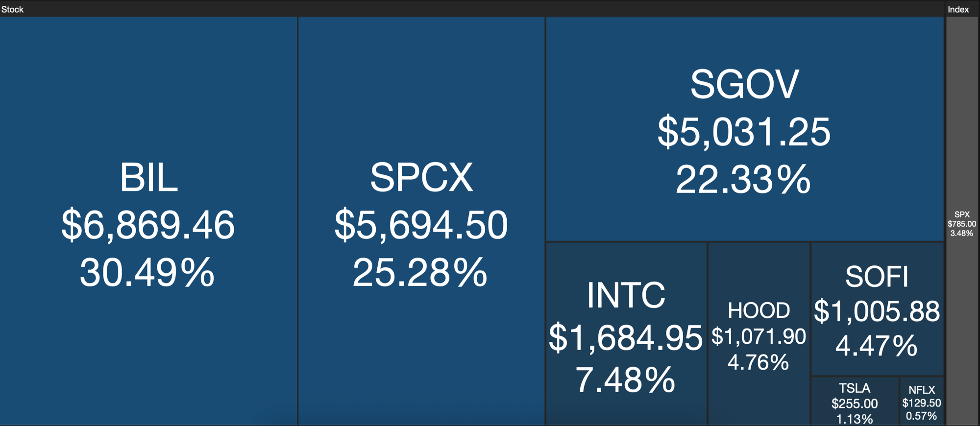The width and height of the screenshot is (980, 426).
Task: Click the INTC percentage 7.48%
Action: coord(625,380)
